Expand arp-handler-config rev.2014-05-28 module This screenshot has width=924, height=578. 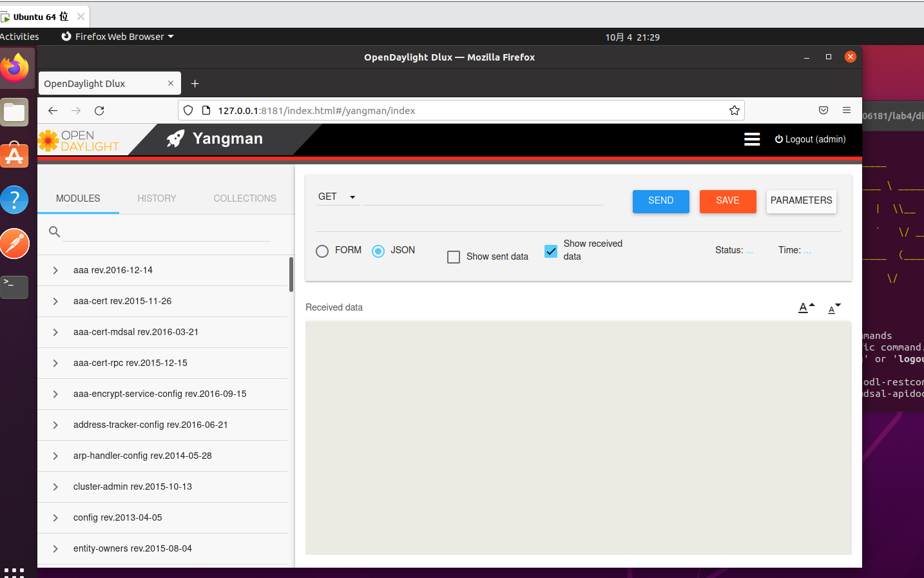(x=55, y=456)
